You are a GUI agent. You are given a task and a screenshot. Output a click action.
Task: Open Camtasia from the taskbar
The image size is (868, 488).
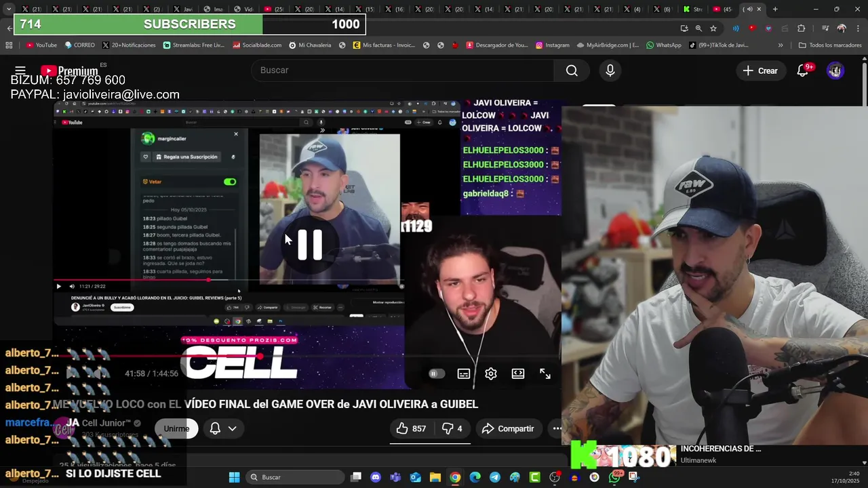[x=534, y=477]
